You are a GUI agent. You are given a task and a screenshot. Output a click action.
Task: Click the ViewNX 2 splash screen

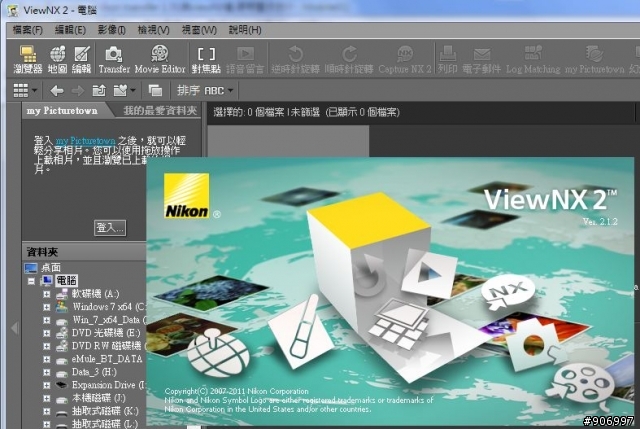390,291
